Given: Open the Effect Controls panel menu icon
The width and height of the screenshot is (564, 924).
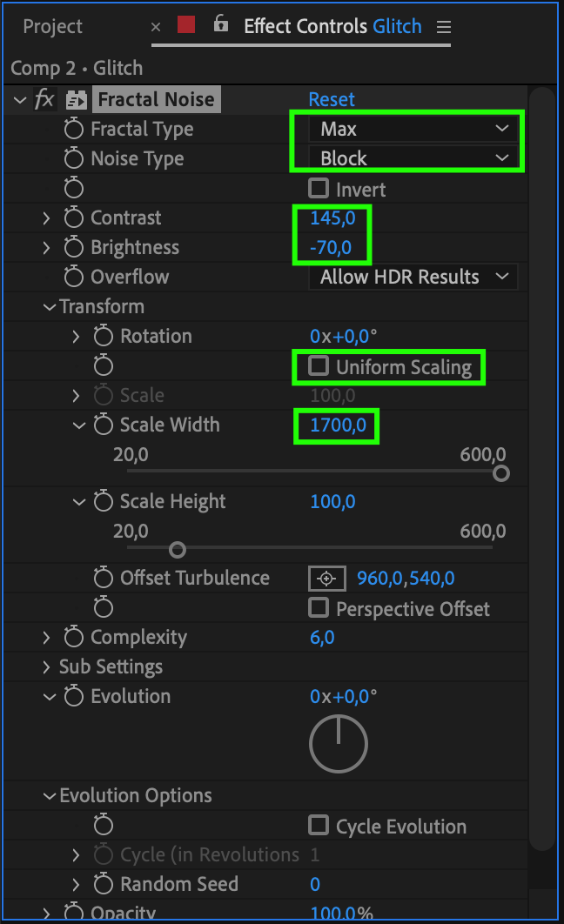Looking at the screenshot, I should pos(444,27).
